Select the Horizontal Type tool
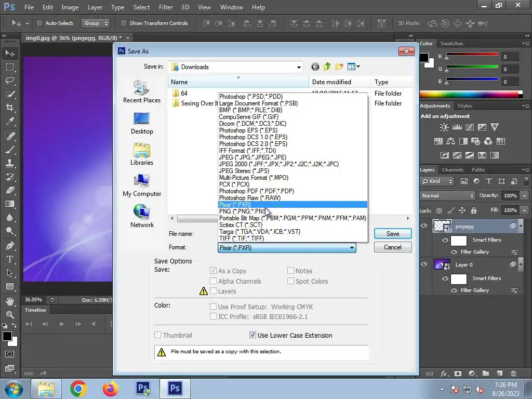Viewport: 532px width, 399px height. [10, 259]
